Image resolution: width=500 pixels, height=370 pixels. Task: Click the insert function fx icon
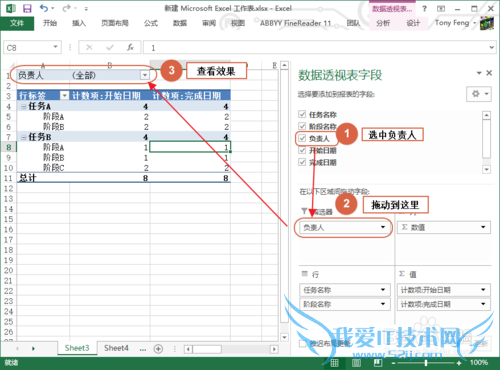coord(130,47)
